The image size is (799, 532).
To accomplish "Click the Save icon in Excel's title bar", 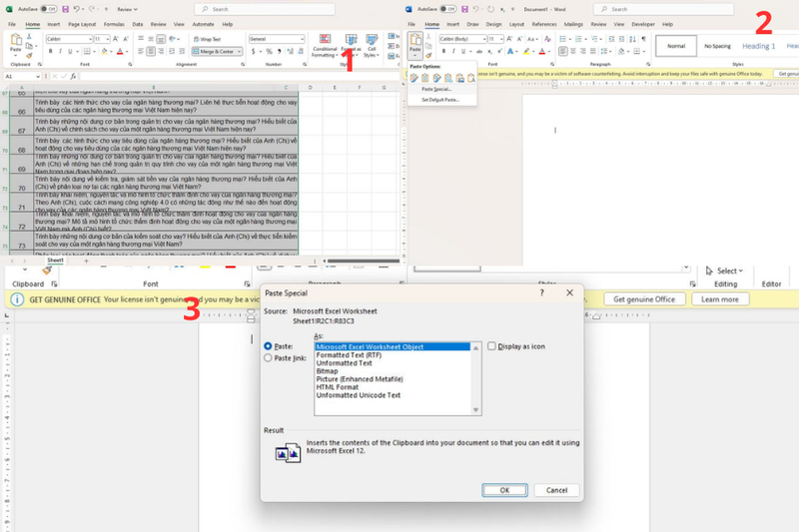I will point(65,9).
